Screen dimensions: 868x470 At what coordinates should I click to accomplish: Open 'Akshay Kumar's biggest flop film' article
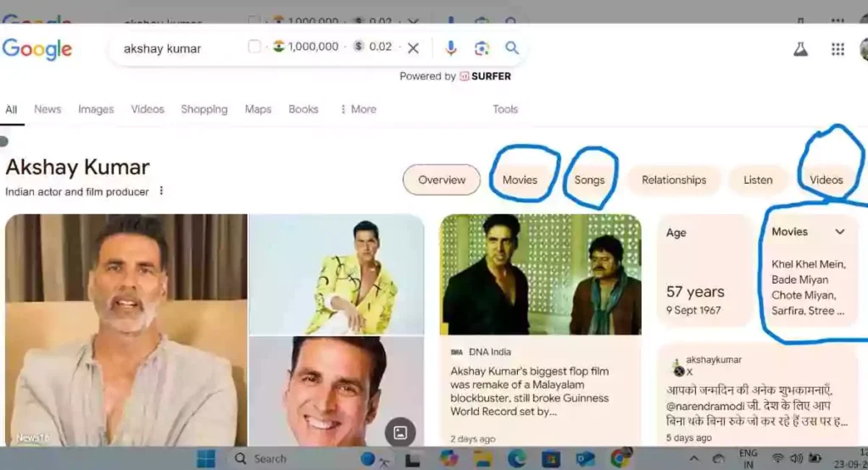click(529, 391)
